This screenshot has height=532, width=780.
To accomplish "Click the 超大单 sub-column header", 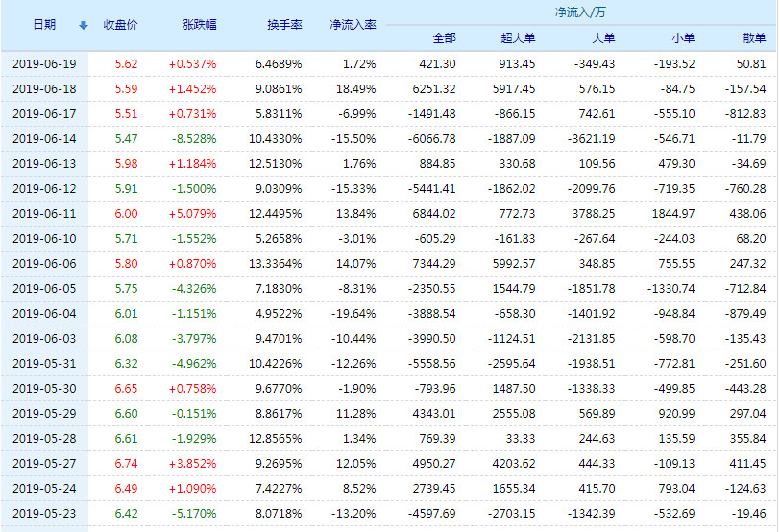I will [x=518, y=37].
